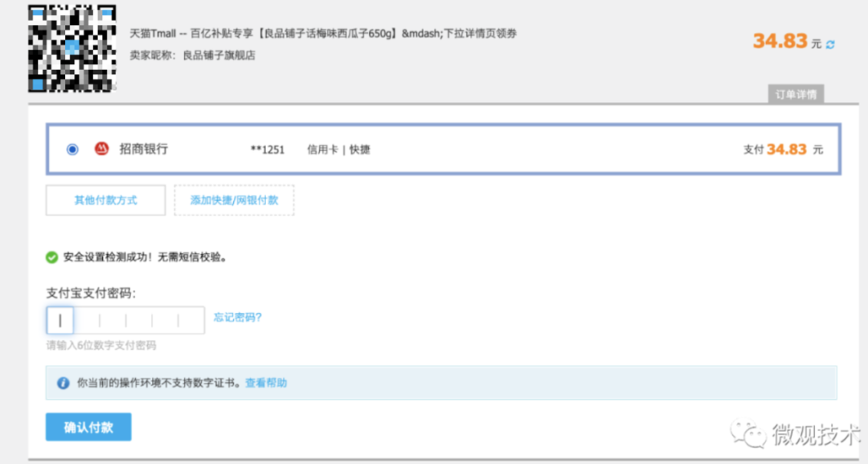Click the 天猫Tmall order title text
Viewport: 868px width, 464px height.
point(323,33)
